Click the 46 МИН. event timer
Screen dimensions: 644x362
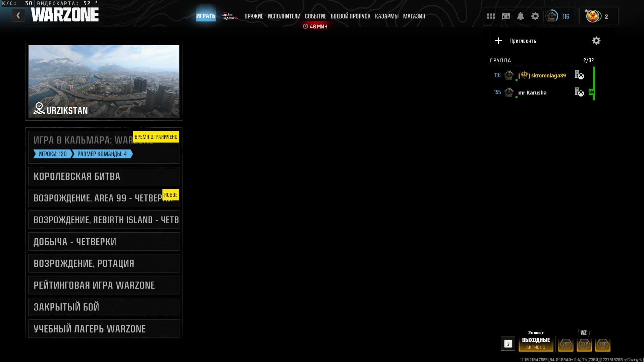(x=316, y=26)
